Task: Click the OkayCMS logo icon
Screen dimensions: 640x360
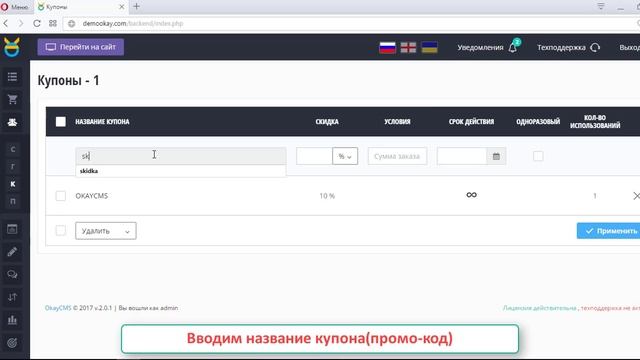Action: pos(12,47)
